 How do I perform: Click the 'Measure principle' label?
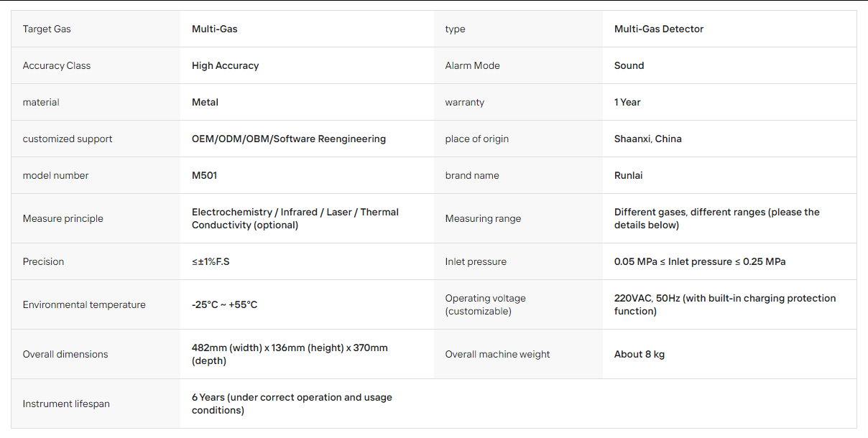(x=63, y=218)
